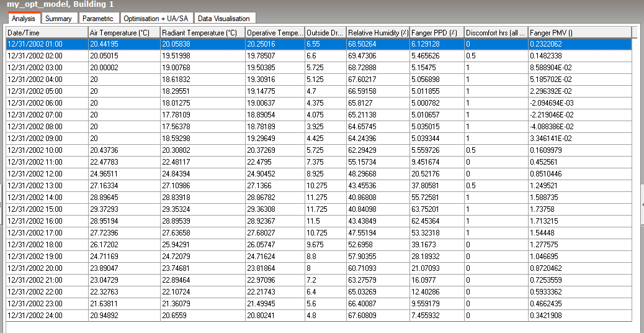Click Operative Temperature column header
The height and width of the screenshot is (333, 644).
pyautogui.click(x=275, y=32)
